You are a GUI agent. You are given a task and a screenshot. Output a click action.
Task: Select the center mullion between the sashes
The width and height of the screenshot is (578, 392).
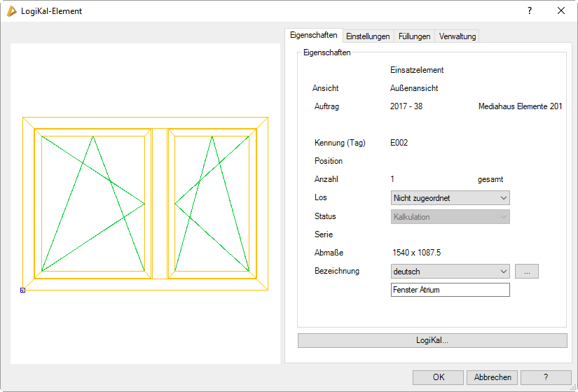160,204
